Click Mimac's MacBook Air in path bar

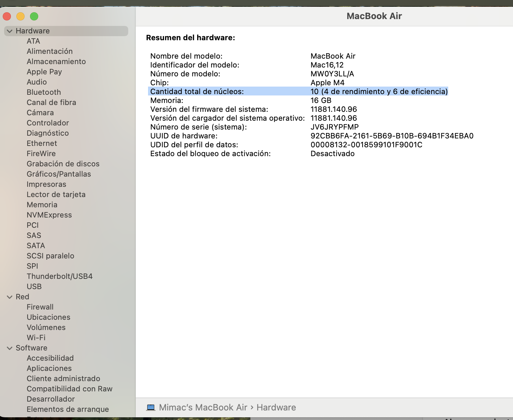pyautogui.click(x=203, y=407)
